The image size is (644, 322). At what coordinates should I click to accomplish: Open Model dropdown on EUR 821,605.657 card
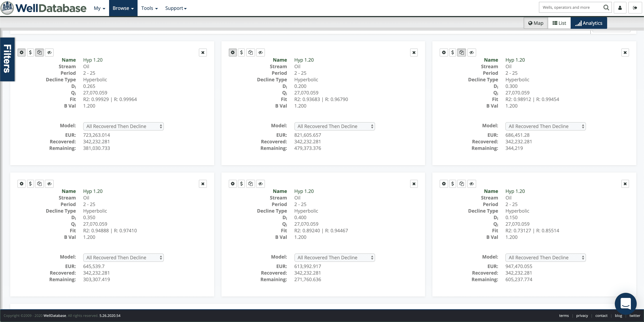pyautogui.click(x=335, y=126)
